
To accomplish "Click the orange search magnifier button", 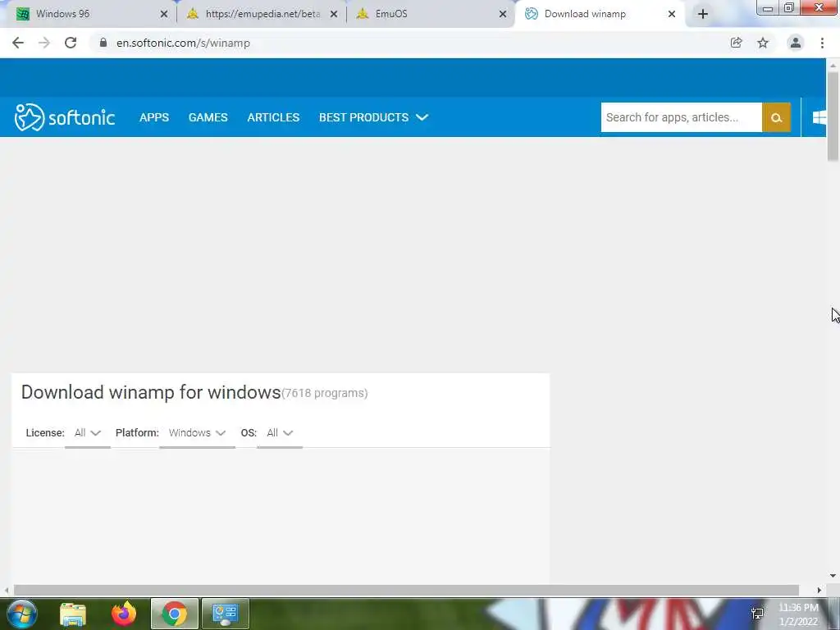I will [776, 117].
